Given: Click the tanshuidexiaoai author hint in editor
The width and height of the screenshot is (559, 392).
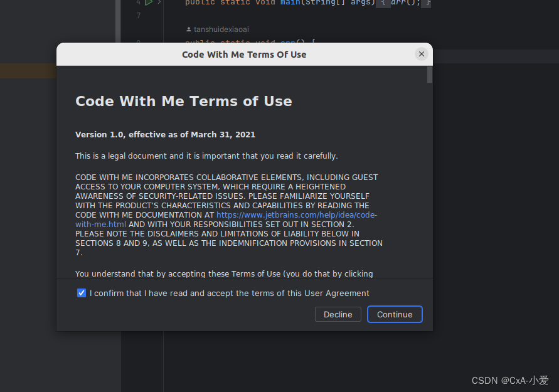Looking at the screenshot, I should tap(218, 29).
